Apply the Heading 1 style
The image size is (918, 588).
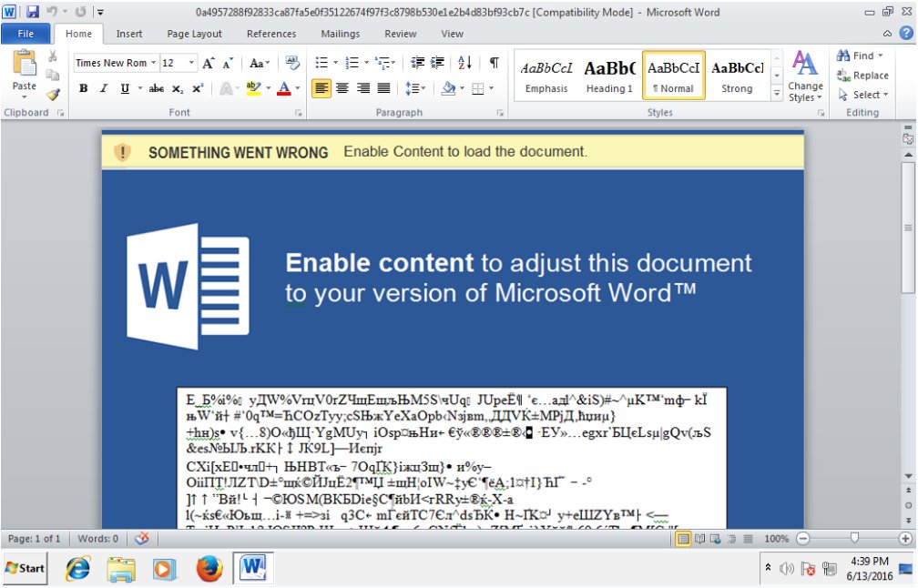[x=609, y=76]
